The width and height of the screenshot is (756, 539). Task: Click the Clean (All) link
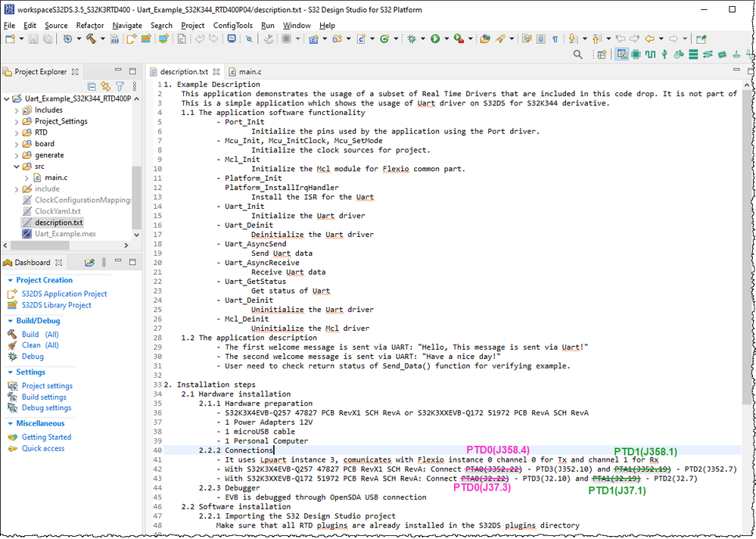click(x=40, y=345)
